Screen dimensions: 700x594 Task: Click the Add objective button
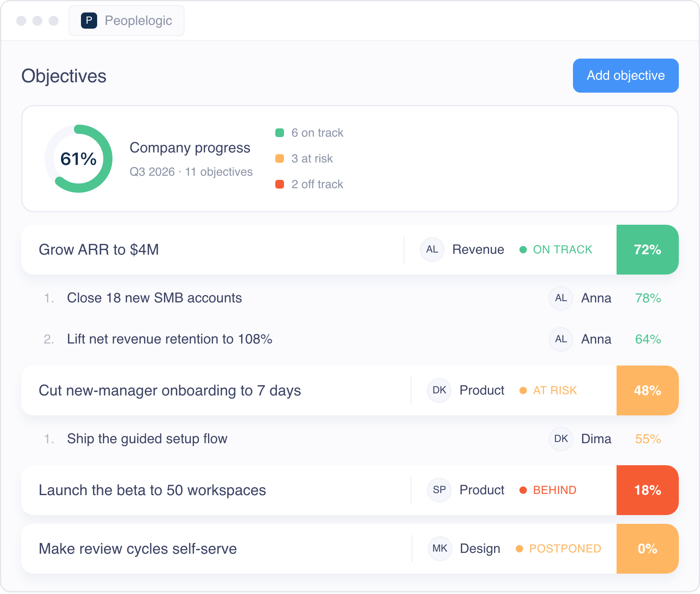coord(626,76)
